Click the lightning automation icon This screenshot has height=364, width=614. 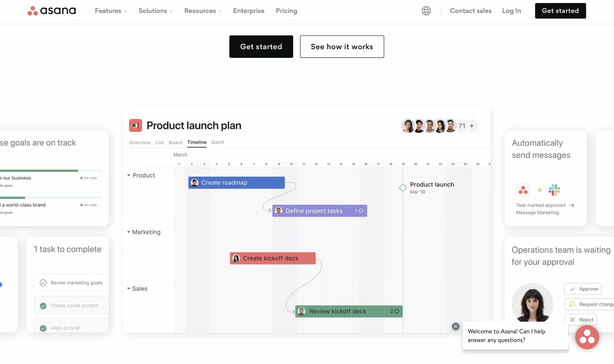tap(539, 190)
